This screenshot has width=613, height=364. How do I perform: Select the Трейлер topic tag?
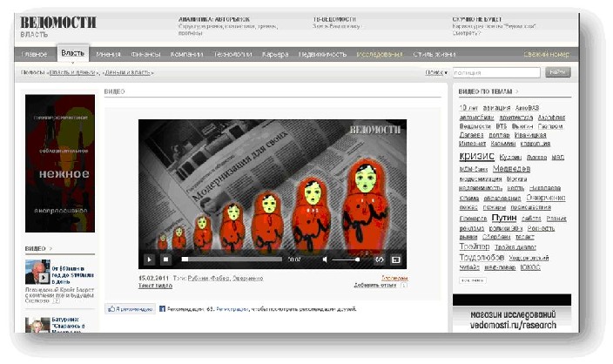475,246
